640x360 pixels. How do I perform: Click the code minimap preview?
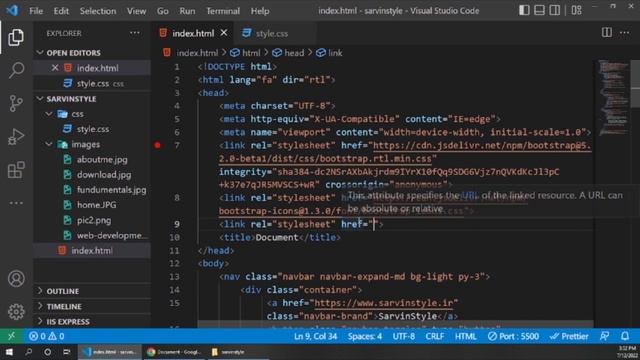click(613, 98)
